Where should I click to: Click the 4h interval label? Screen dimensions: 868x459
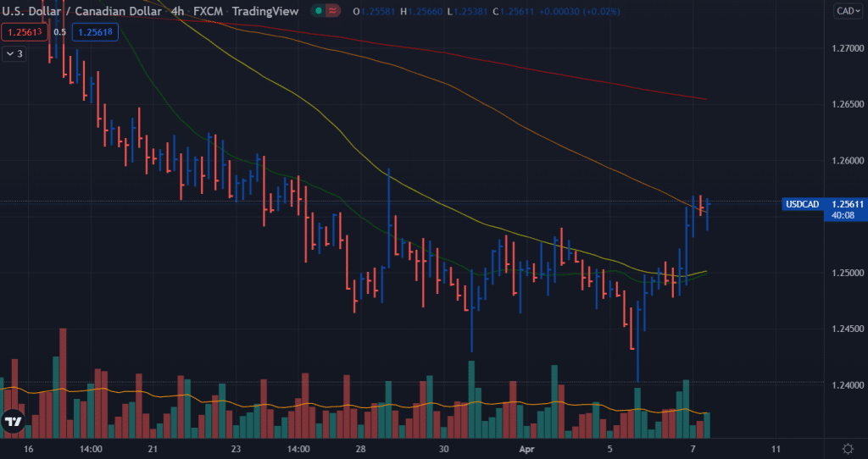pyautogui.click(x=177, y=11)
